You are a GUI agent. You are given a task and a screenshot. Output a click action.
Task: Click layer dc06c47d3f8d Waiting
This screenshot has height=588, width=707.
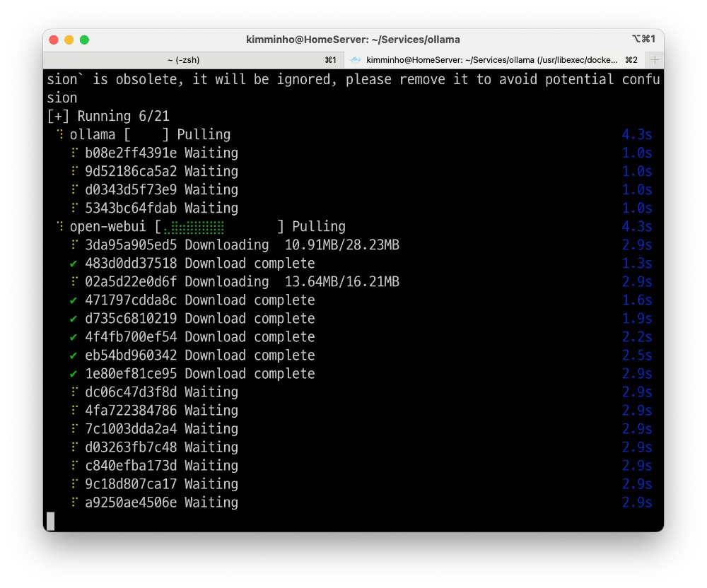pyautogui.click(x=161, y=392)
